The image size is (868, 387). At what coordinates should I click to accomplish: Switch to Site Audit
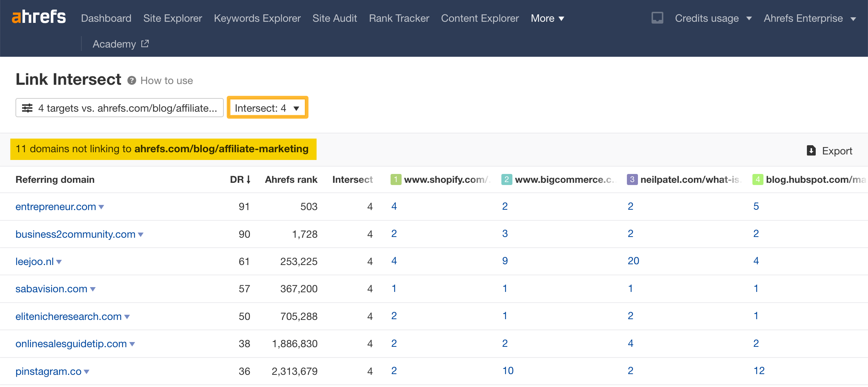pyautogui.click(x=335, y=18)
